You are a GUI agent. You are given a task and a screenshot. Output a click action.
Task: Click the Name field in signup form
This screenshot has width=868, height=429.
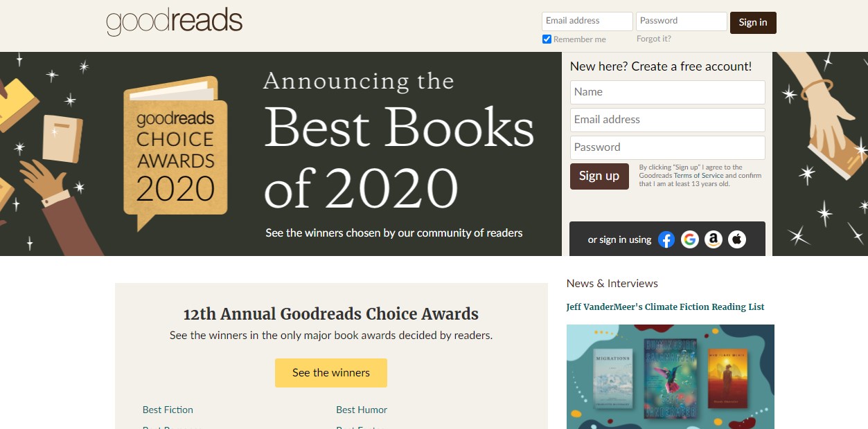pyautogui.click(x=667, y=92)
